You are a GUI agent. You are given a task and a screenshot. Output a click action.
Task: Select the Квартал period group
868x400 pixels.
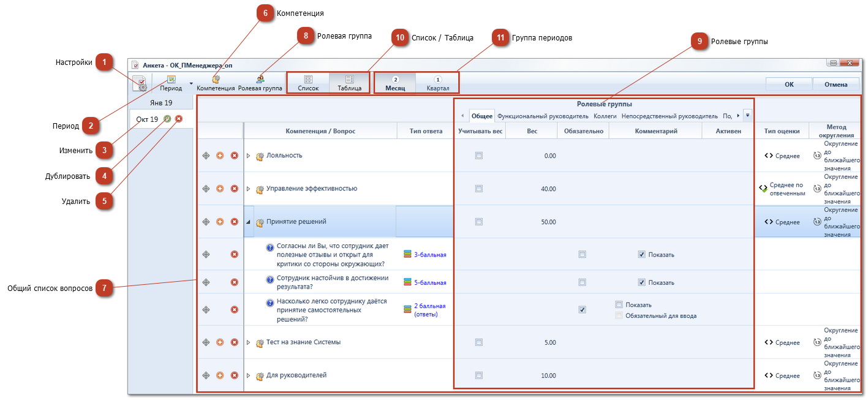(x=437, y=83)
